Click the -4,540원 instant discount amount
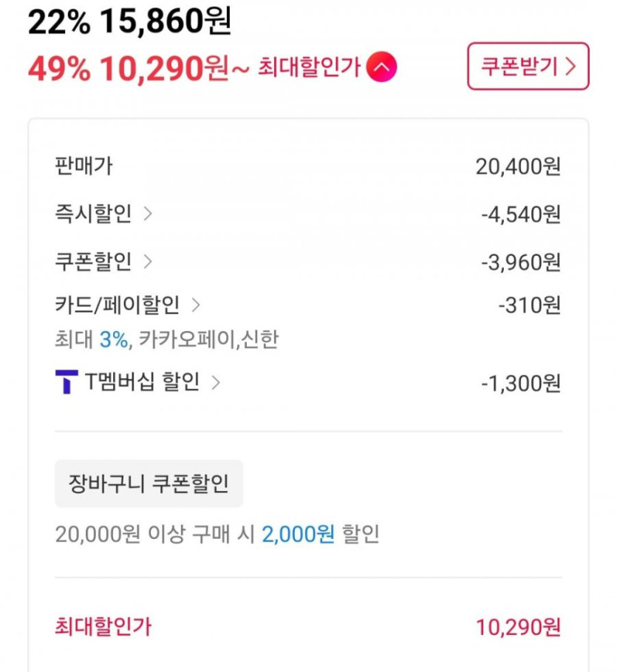This screenshot has width=617, height=672. pos(520,214)
